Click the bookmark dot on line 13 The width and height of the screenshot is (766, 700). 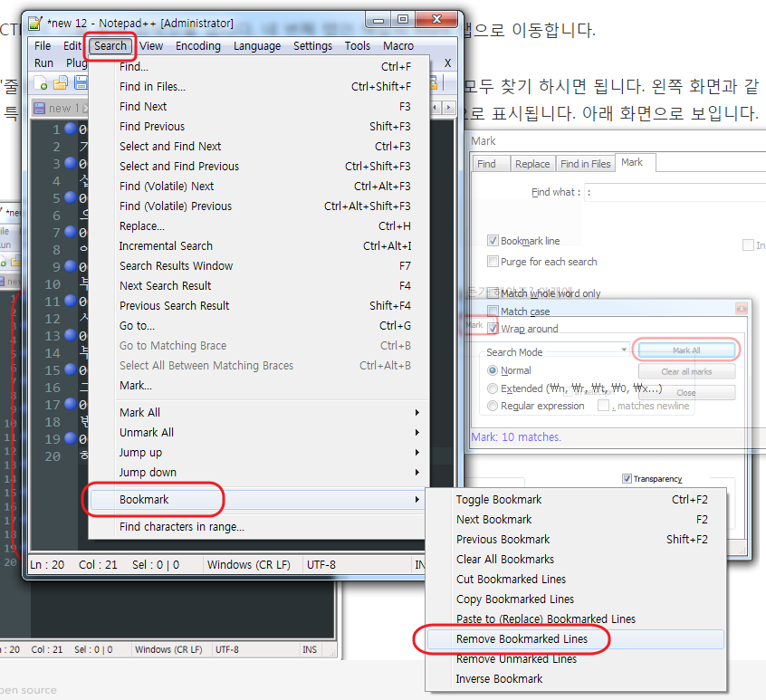pos(71,335)
